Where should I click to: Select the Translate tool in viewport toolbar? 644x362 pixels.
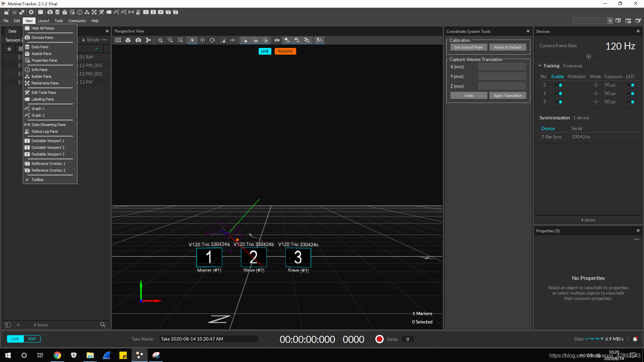click(x=202, y=40)
